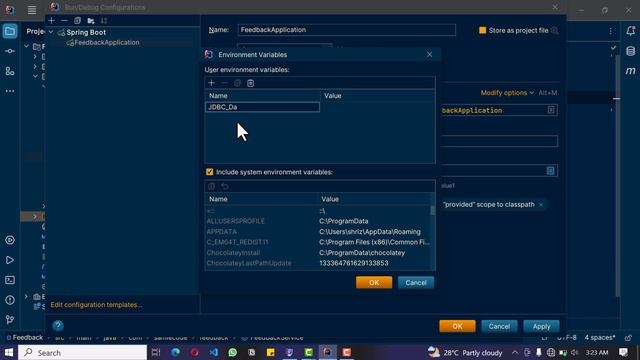The width and height of the screenshot is (640, 360).
Task: Click OK in Environment Variables dialog
Action: (374, 282)
